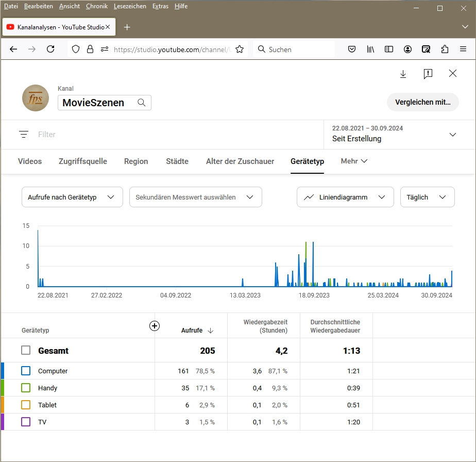Search for a channel using magnifier icon
The width and height of the screenshot is (476, 462).
click(142, 103)
